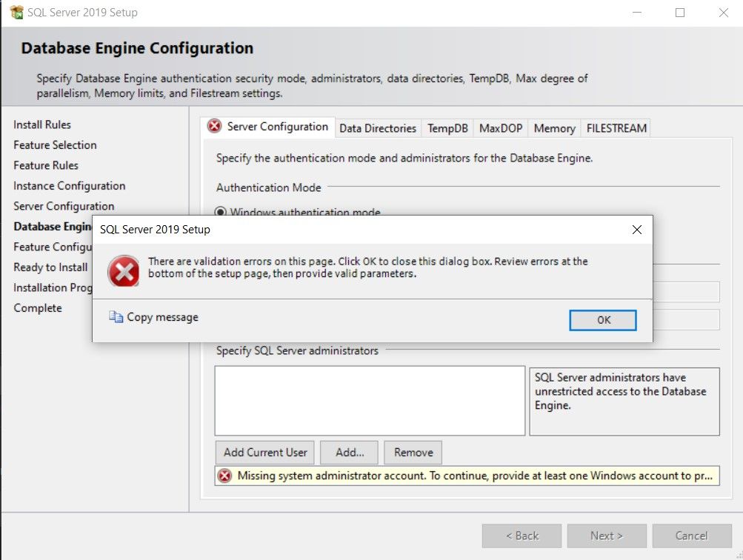Screen dimensions: 743x560
Task: Switch to the Data Directories tab
Action: [378, 128]
